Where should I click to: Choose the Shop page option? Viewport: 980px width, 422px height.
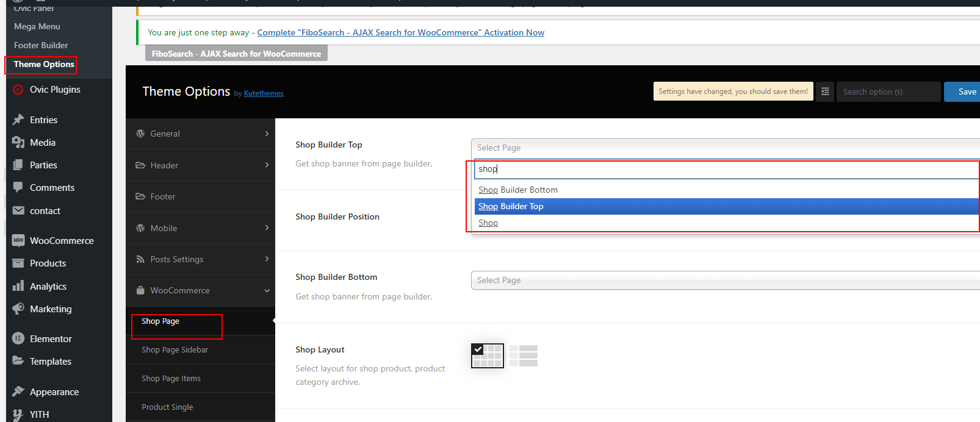coord(727,223)
